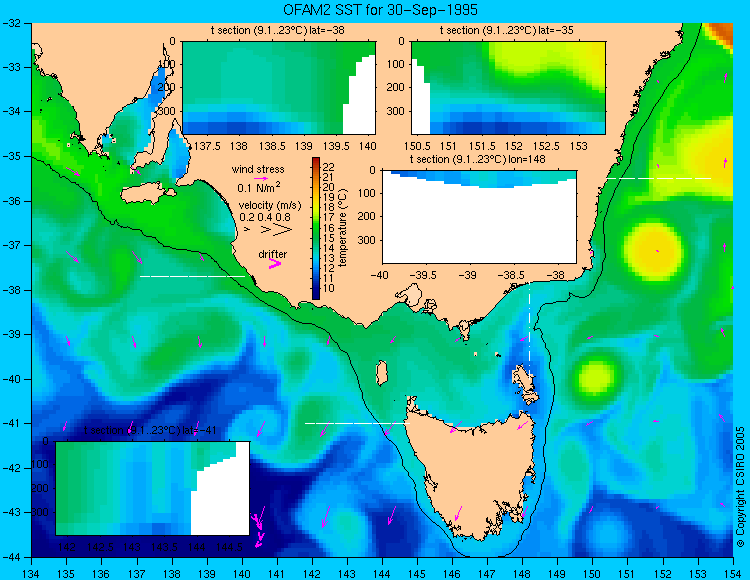Viewport: 750px width, 580px height.
Task: Click '137.5' on the lat=-38 inset axis
Action: [x=207, y=146]
